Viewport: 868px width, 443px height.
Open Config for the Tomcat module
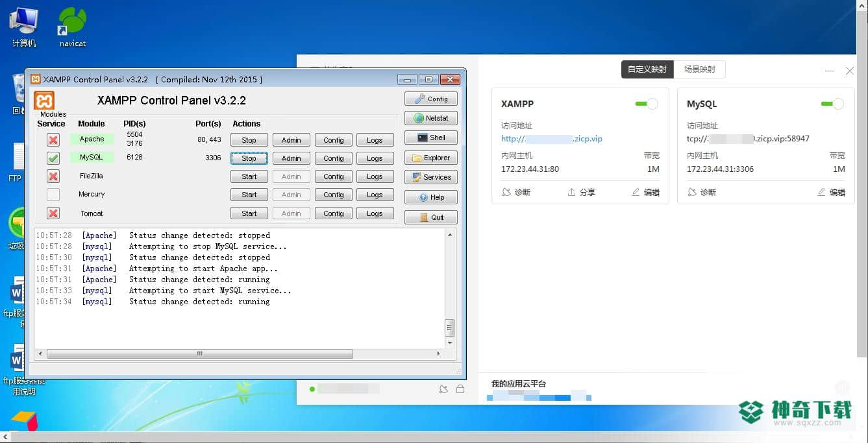pyautogui.click(x=334, y=213)
